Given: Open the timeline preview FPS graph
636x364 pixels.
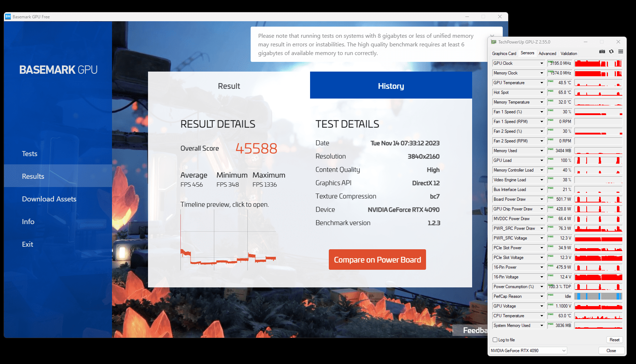Looking at the screenshot, I should coord(228,240).
